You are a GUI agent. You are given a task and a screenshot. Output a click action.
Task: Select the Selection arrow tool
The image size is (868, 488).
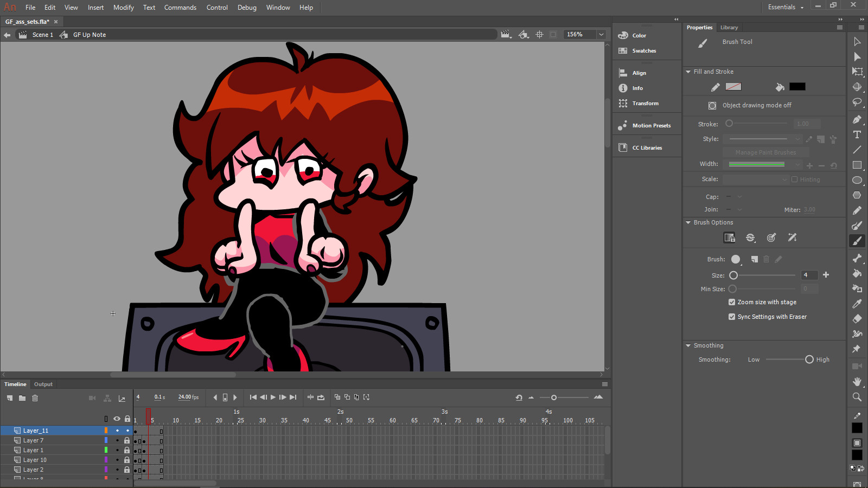pyautogui.click(x=857, y=42)
